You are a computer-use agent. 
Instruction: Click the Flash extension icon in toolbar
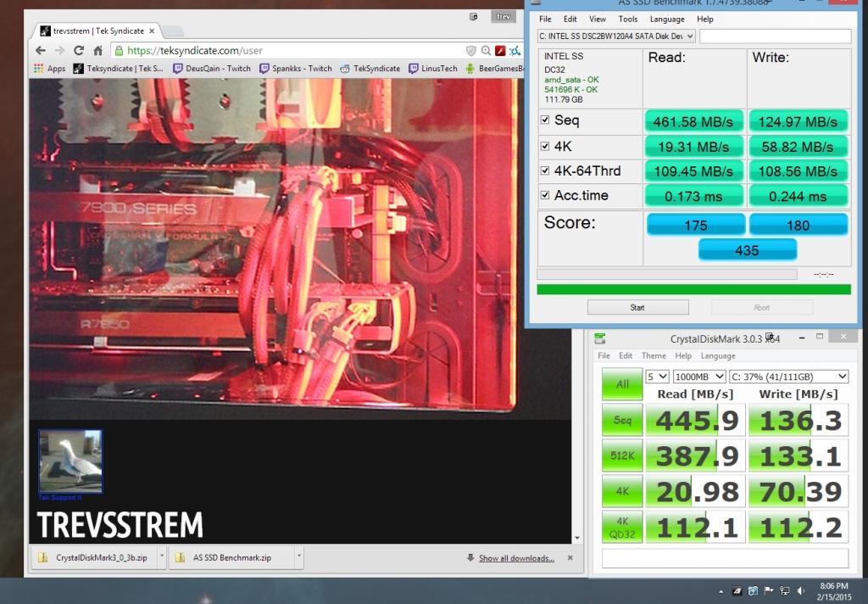pos(501,51)
